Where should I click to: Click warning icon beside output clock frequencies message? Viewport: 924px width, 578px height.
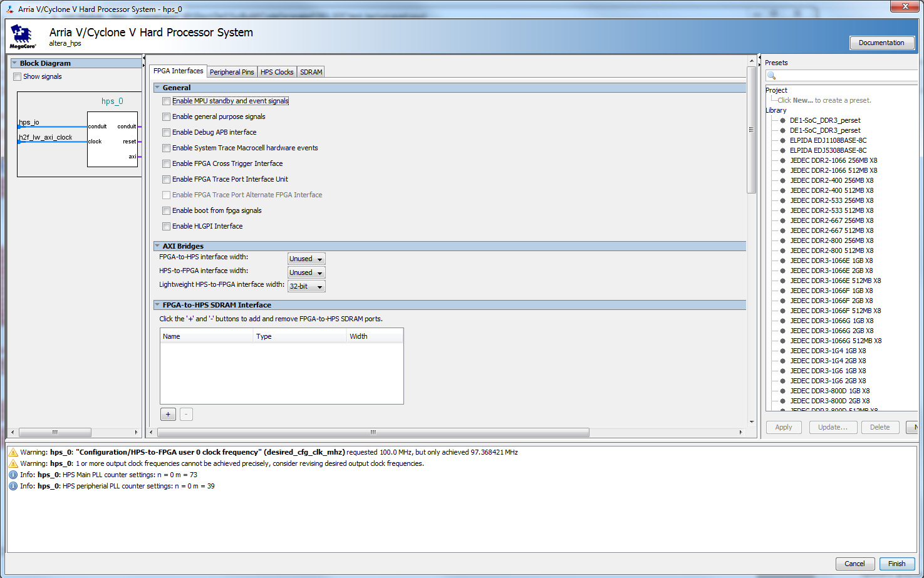click(13, 463)
